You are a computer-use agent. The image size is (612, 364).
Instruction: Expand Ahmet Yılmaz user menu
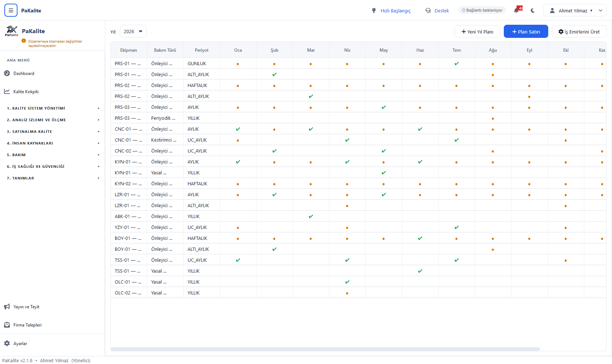tap(575, 11)
